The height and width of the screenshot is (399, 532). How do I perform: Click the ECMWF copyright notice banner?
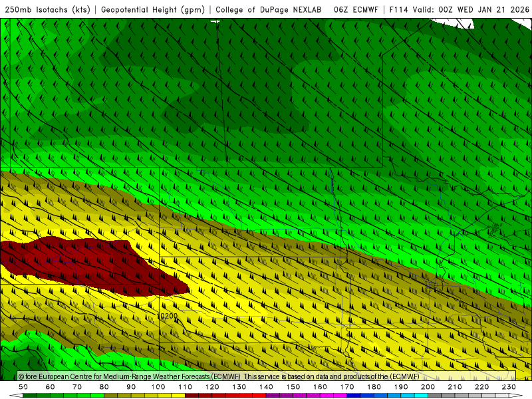click(267, 376)
